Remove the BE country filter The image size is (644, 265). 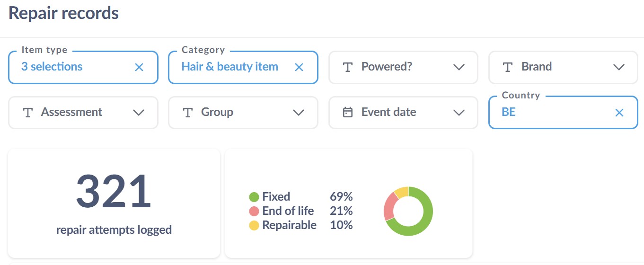point(619,113)
